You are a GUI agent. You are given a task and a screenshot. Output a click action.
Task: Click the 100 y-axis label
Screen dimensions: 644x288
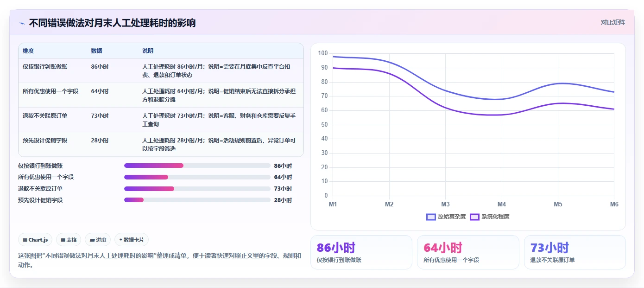[323, 53]
